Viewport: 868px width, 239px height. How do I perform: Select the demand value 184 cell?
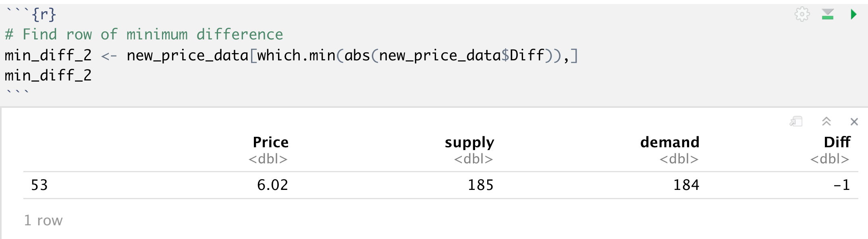click(686, 185)
